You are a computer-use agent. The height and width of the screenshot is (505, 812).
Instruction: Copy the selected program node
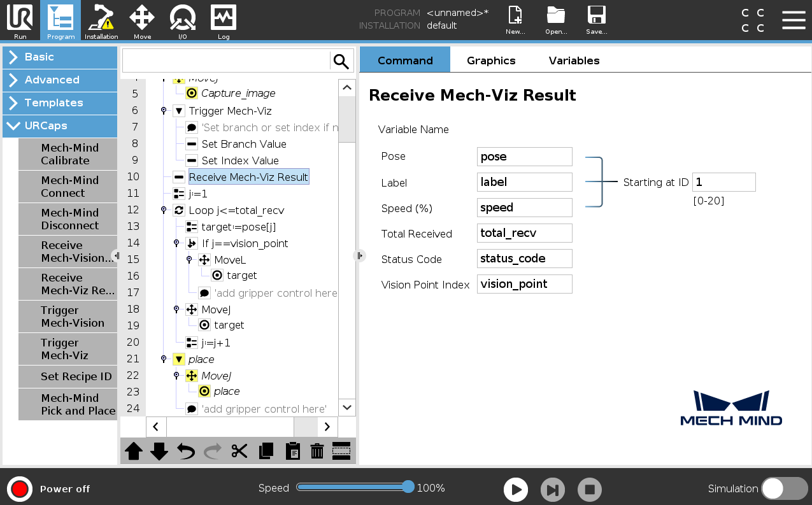(x=266, y=451)
